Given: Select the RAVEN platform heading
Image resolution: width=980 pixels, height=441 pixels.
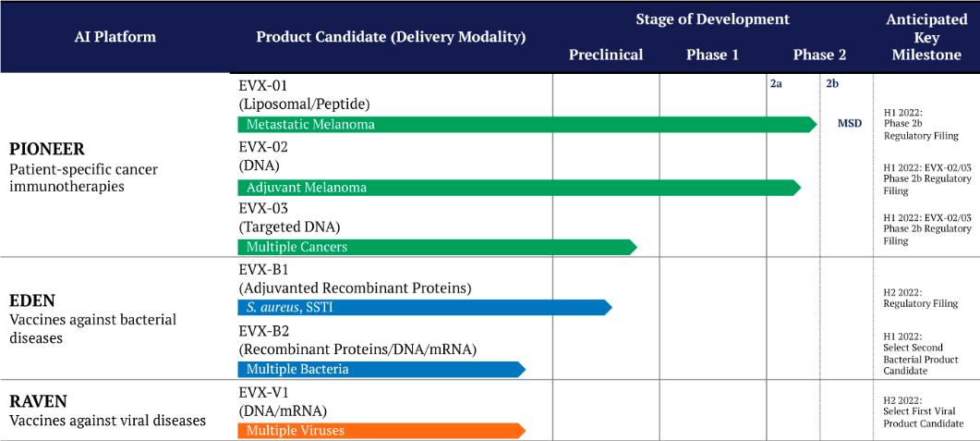Looking at the screenshot, I should (x=38, y=401).
